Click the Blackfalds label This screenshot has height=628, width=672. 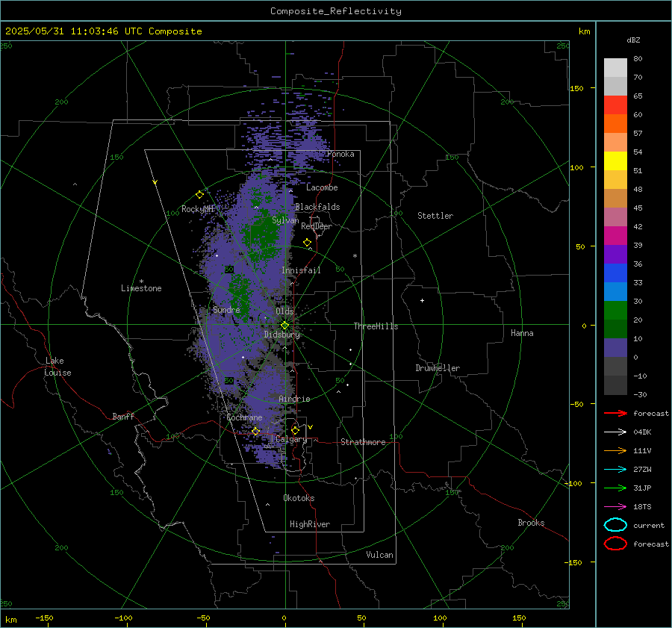pos(317,207)
